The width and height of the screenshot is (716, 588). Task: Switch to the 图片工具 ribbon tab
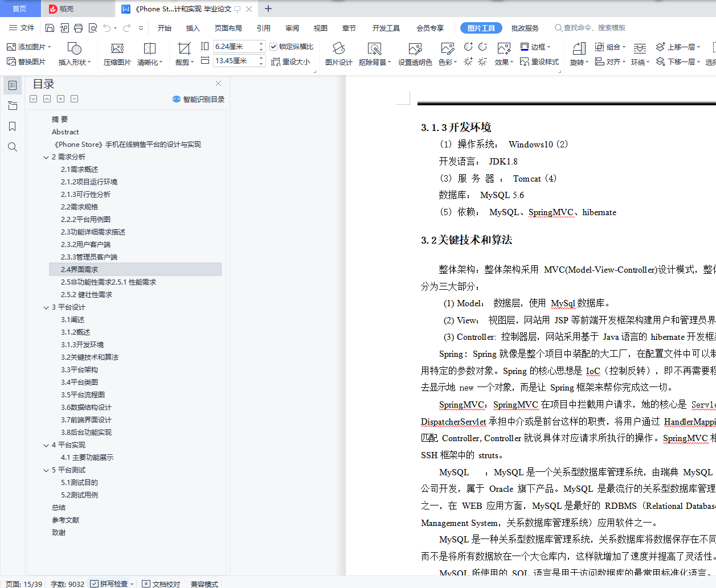click(481, 28)
